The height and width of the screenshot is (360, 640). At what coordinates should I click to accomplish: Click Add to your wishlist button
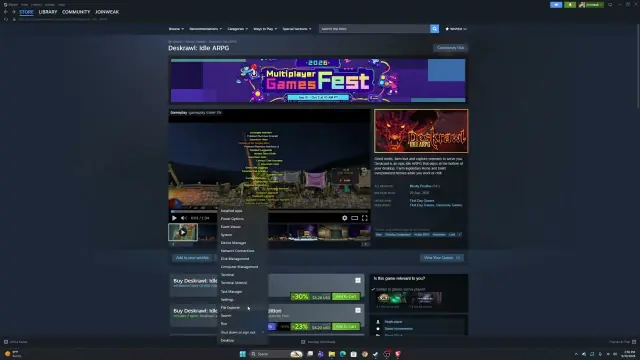tap(192, 258)
